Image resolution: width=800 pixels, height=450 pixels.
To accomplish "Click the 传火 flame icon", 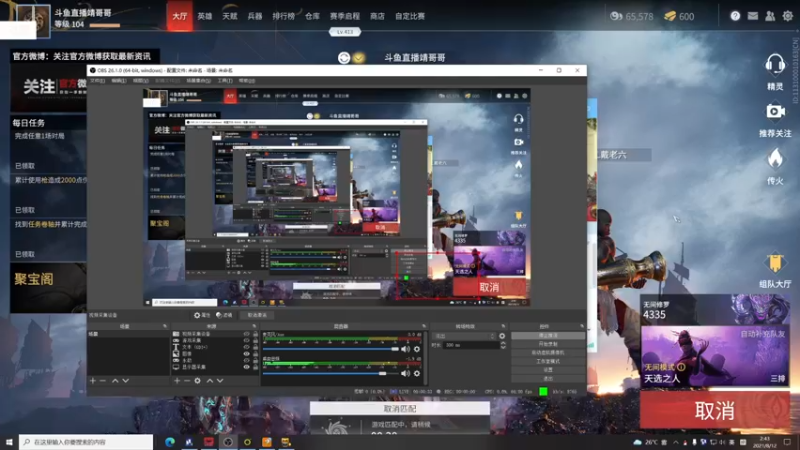I will coord(775,159).
